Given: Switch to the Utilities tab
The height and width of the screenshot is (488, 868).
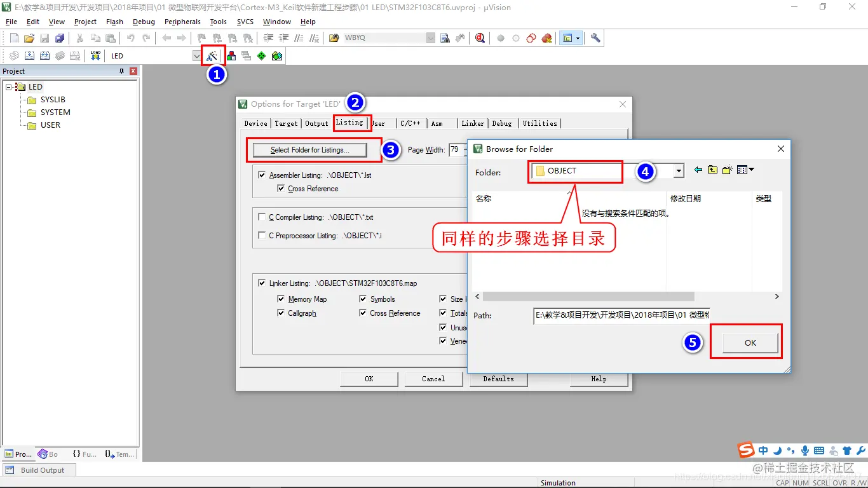Looking at the screenshot, I should tap(540, 123).
